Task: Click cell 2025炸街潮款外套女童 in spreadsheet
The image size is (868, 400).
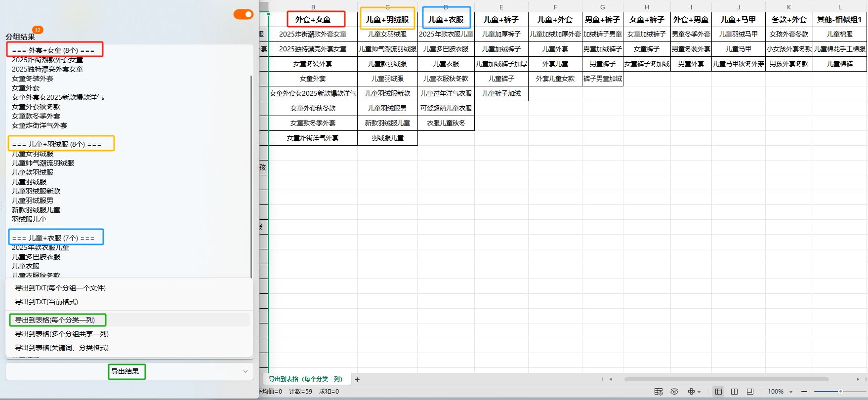Action: click(313, 34)
